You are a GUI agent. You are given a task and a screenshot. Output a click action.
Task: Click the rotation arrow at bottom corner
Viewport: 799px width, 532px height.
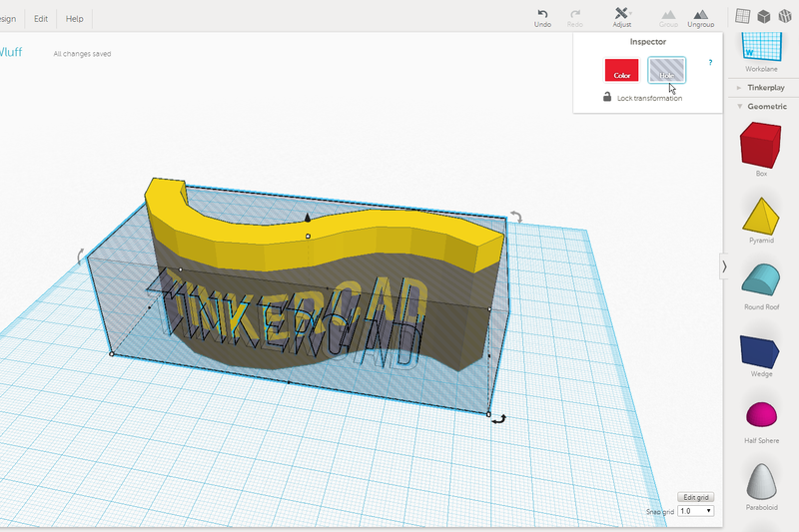pyautogui.click(x=499, y=419)
